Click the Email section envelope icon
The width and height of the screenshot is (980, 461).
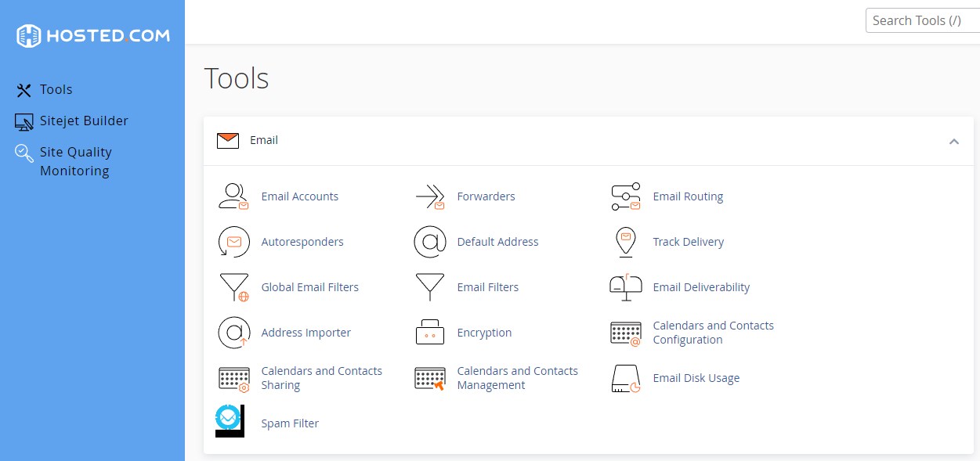[228, 140]
